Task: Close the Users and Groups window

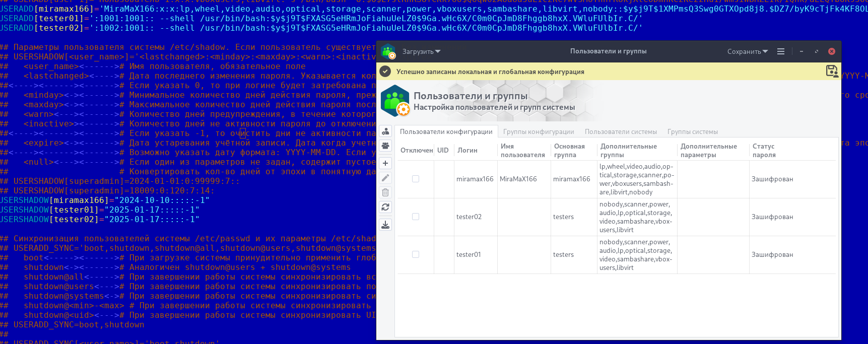Action: click(832, 51)
